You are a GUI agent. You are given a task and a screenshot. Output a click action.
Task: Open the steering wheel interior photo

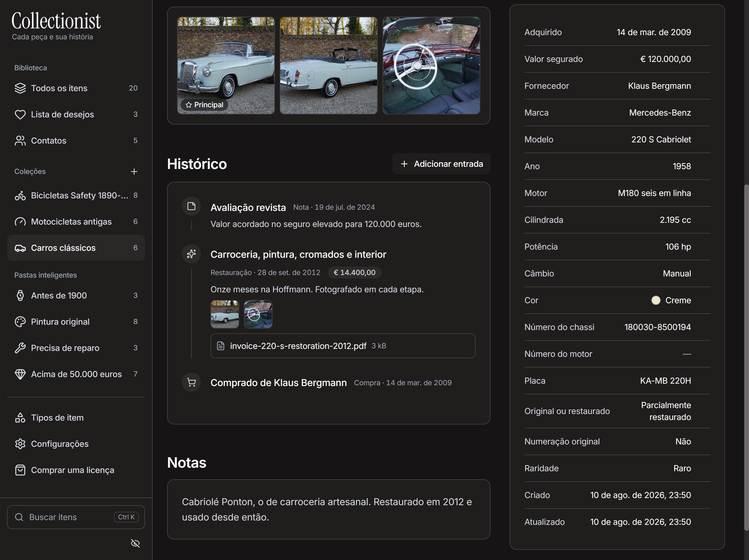[x=431, y=66]
